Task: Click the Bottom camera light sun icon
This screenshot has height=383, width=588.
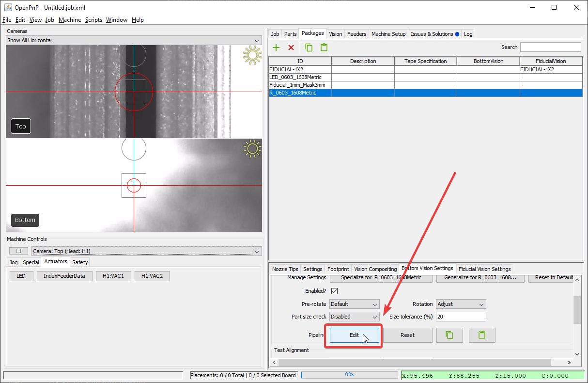Action: click(252, 149)
